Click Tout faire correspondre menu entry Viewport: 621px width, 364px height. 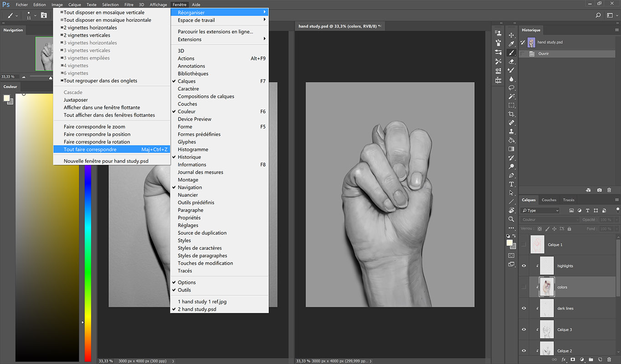[90, 149]
